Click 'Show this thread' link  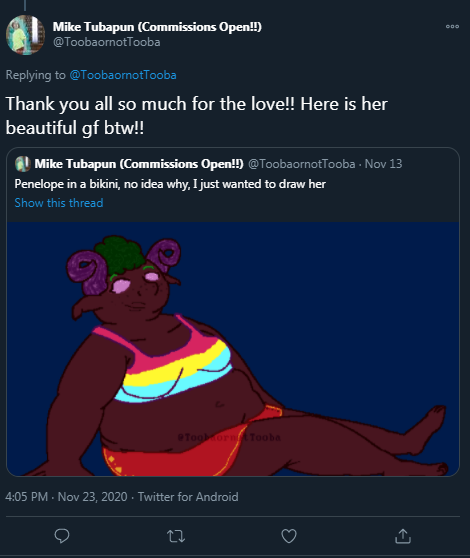(x=59, y=203)
